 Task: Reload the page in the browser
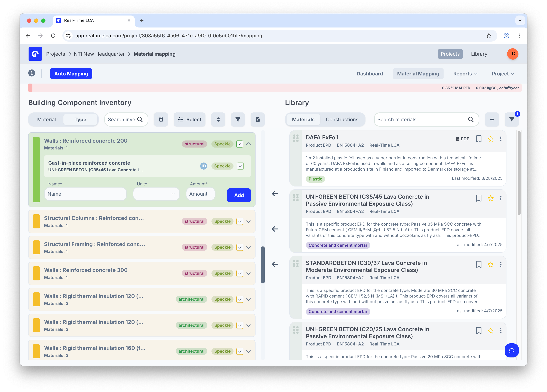point(53,36)
